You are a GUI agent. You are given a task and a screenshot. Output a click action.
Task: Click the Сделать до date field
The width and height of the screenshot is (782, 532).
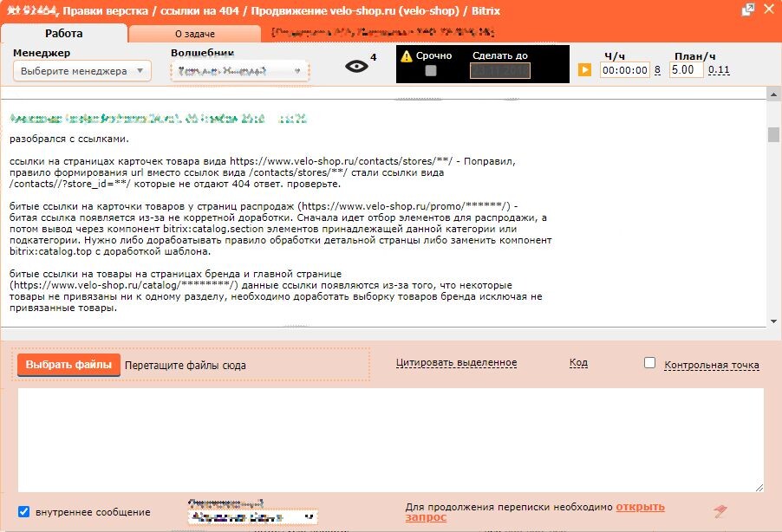click(499, 71)
